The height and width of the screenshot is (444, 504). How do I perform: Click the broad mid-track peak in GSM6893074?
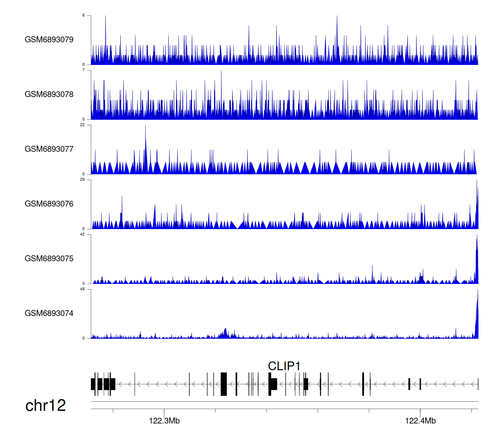tap(225, 333)
